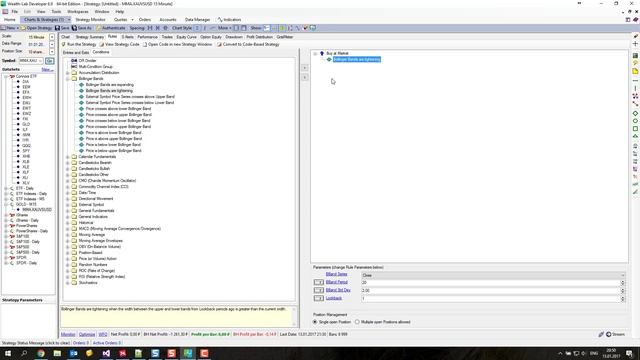Viewport: 640px width, 360px height.
Task: Click the Symbol input field
Action: coord(31,60)
